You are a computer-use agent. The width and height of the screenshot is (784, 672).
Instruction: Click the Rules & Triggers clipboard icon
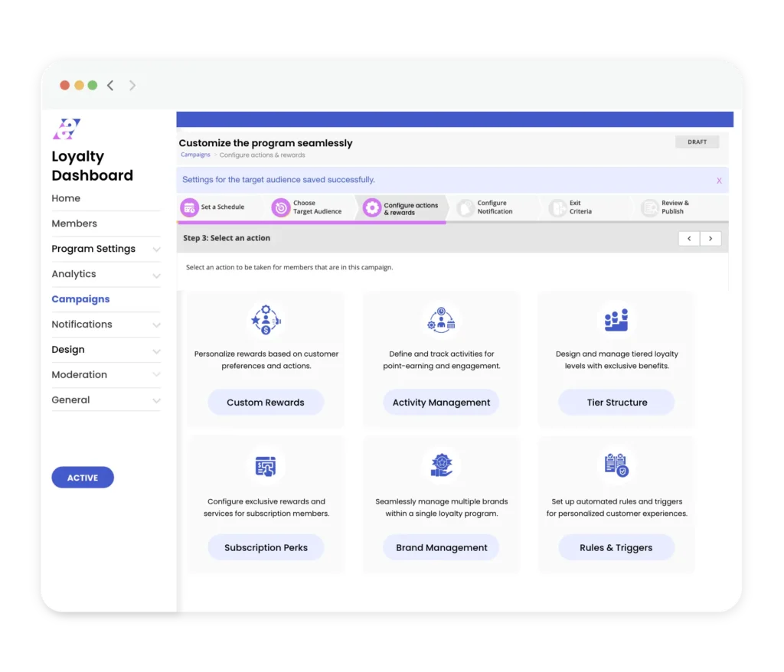[616, 465]
